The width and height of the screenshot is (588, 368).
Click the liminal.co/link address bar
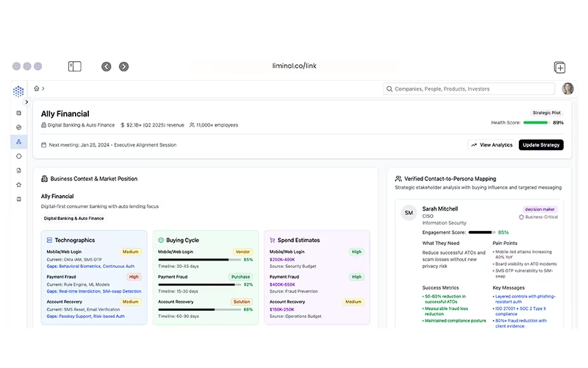pyautogui.click(x=295, y=66)
